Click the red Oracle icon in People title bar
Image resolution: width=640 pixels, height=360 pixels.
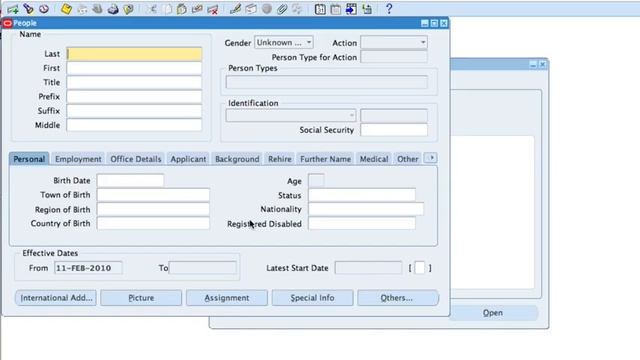pyautogui.click(x=7, y=23)
